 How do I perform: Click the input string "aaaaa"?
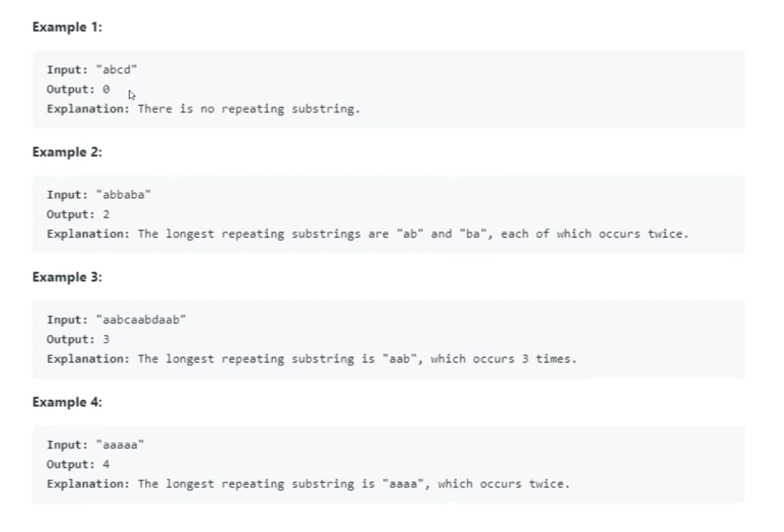coord(120,445)
